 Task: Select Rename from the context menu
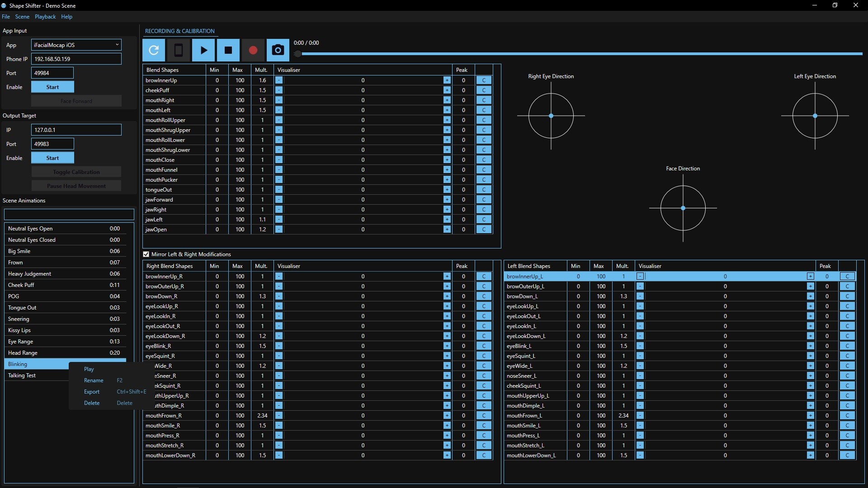click(x=94, y=380)
